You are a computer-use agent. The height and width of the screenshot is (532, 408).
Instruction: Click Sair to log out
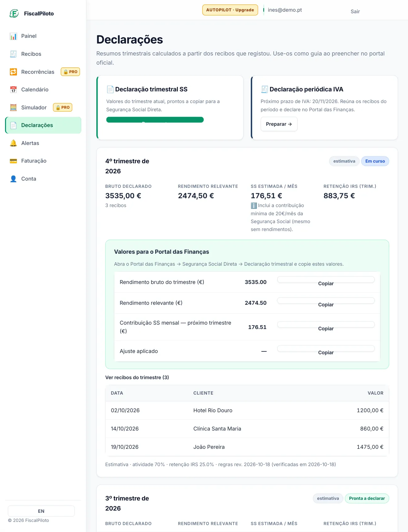tap(355, 11)
